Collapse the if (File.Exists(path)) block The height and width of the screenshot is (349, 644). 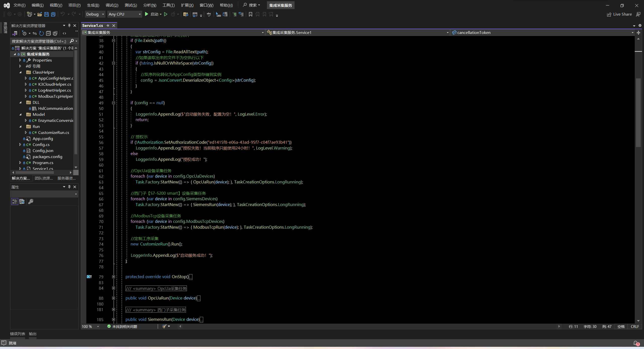(113, 40)
